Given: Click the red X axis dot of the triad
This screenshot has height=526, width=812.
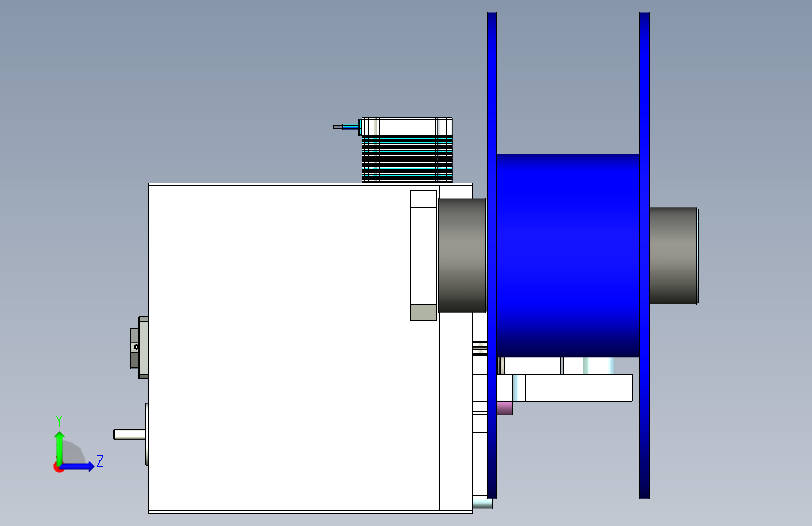Looking at the screenshot, I should [x=58, y=468].
